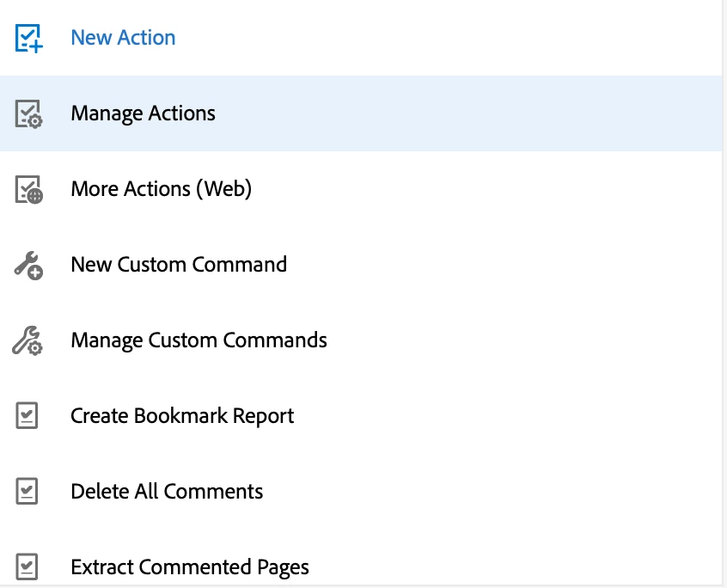Choose New Custom Command
Screen dimensions: 727x588
point(179,265)
